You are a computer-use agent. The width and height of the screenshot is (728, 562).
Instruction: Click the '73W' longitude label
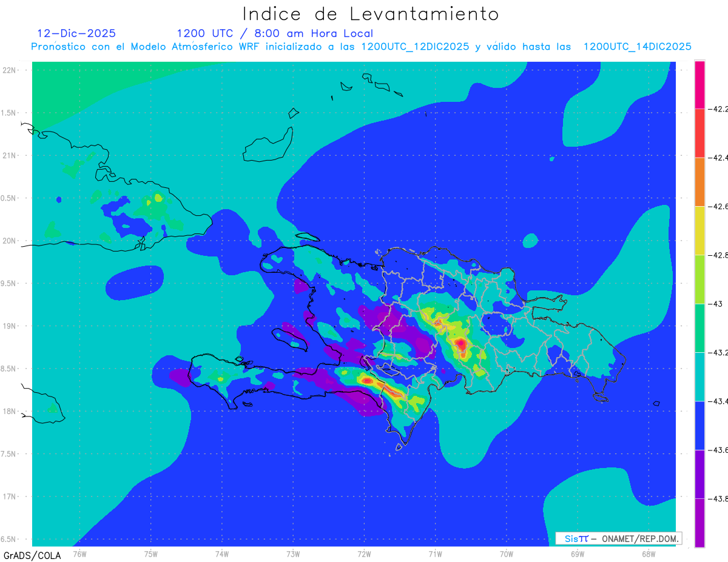(293, 553)
